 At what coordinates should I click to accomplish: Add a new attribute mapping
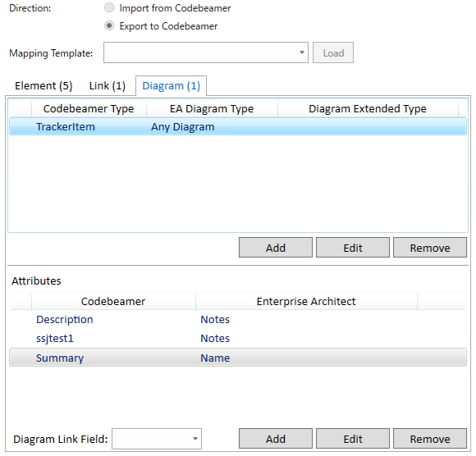[x=275, y=439]
